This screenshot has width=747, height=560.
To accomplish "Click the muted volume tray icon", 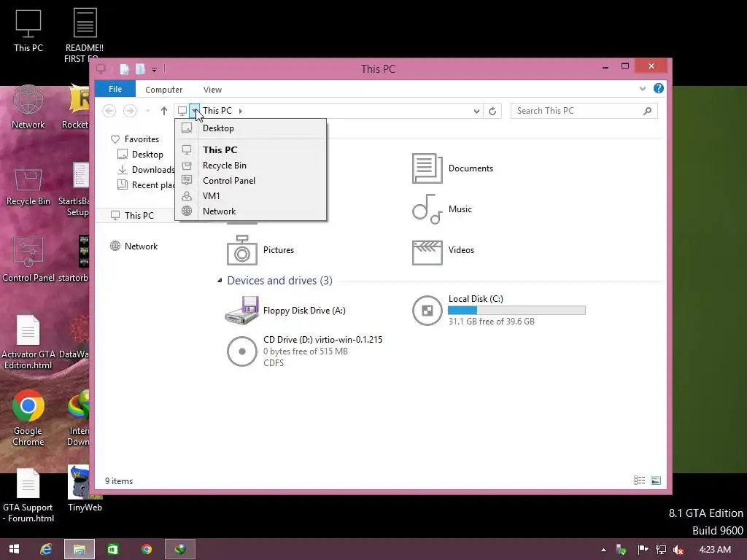I will pos(678,550).
